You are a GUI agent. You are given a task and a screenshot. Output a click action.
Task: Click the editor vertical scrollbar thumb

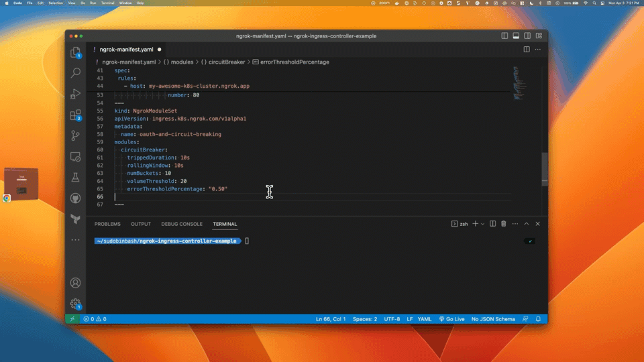[545, 169]
